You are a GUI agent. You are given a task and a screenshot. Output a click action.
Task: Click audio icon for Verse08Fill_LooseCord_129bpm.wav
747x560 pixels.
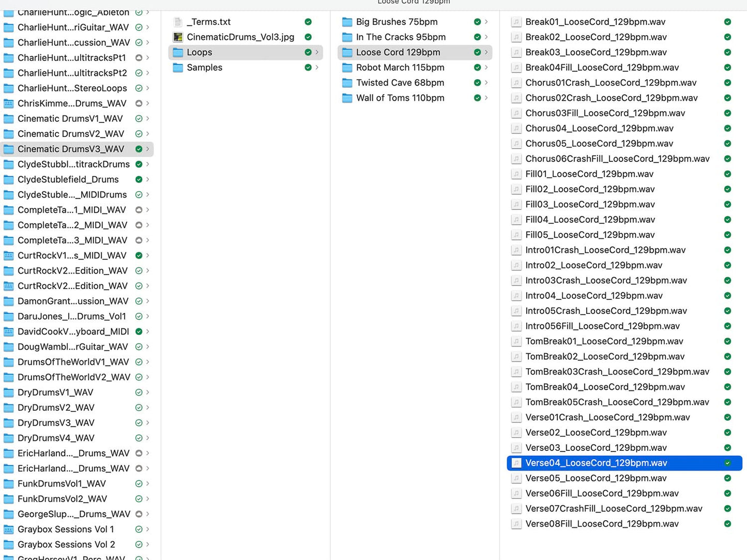(516, 524)
